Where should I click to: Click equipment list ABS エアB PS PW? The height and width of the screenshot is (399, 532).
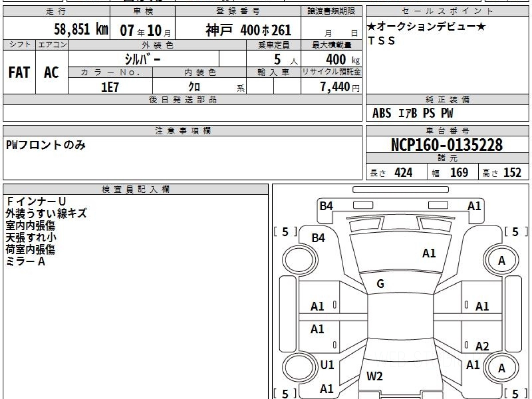(413, 113)
